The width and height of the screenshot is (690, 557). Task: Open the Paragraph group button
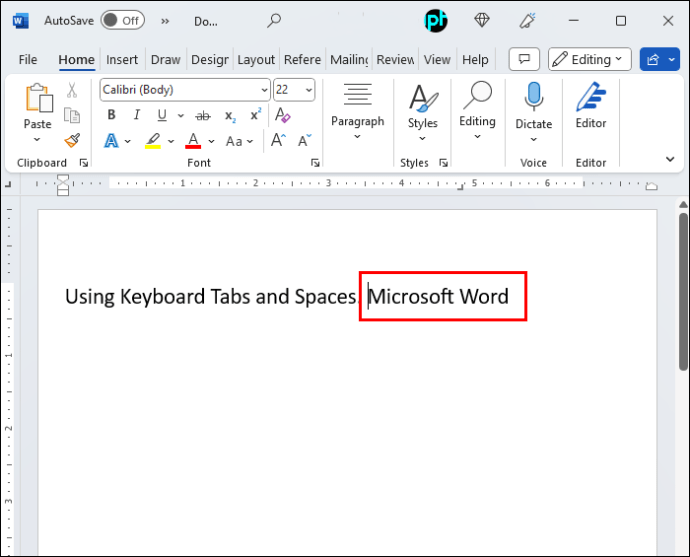(358, 111)
